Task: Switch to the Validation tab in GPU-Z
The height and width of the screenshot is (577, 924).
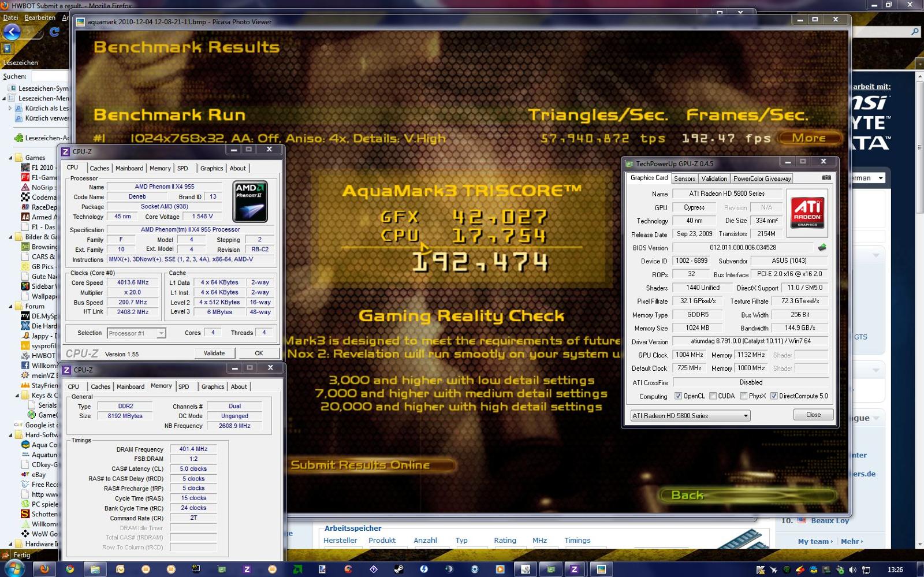Action: click(714, 179)
